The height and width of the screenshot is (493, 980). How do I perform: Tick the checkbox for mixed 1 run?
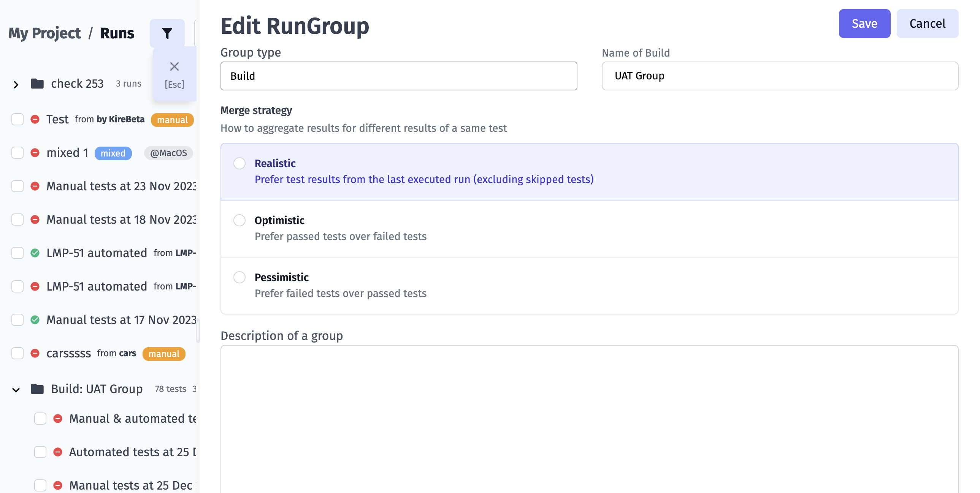click(17, 153)
